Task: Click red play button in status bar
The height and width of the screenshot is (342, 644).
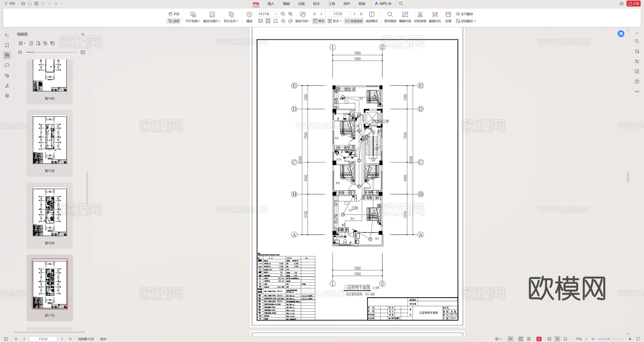Action: pos(539,339)
